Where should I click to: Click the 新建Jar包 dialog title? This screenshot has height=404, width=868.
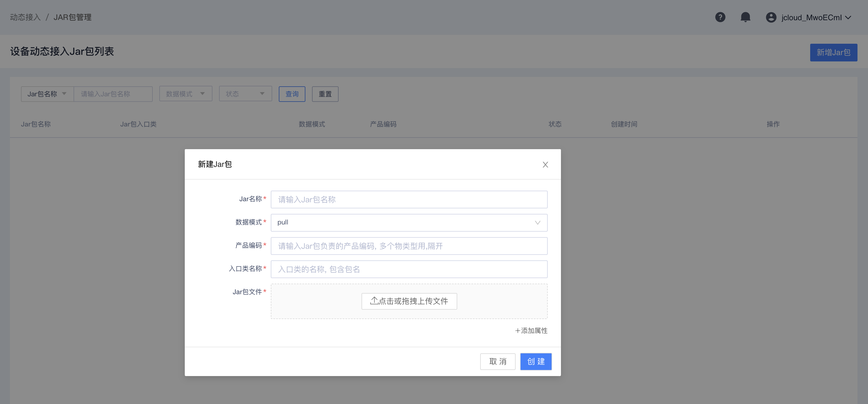point(215,164)
